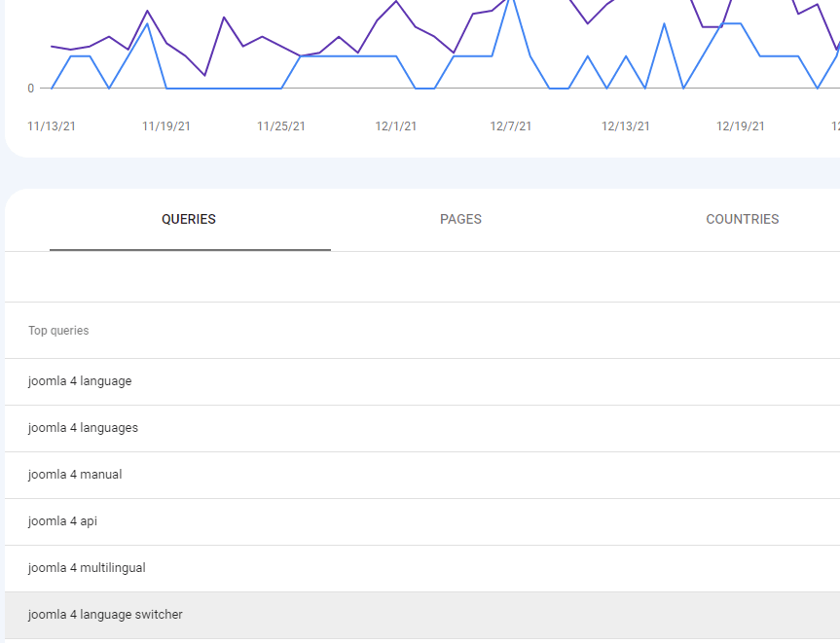The height and width of the screenshot is (643, 840).
Task: Click the 12/7/21 axis date label
Action: [x=511, y=126]
